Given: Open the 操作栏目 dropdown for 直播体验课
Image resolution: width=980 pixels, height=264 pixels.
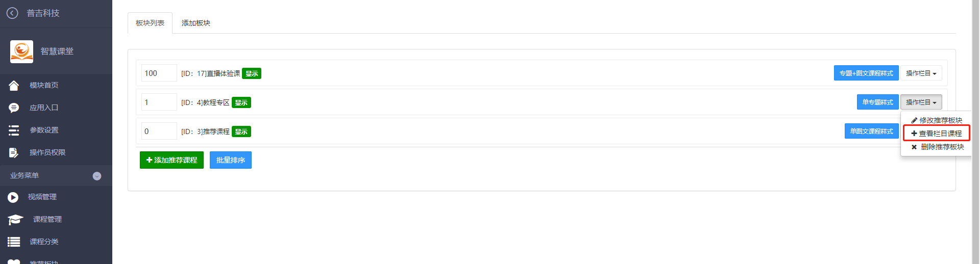Looking at the screenshot, I should coord(921,73).
